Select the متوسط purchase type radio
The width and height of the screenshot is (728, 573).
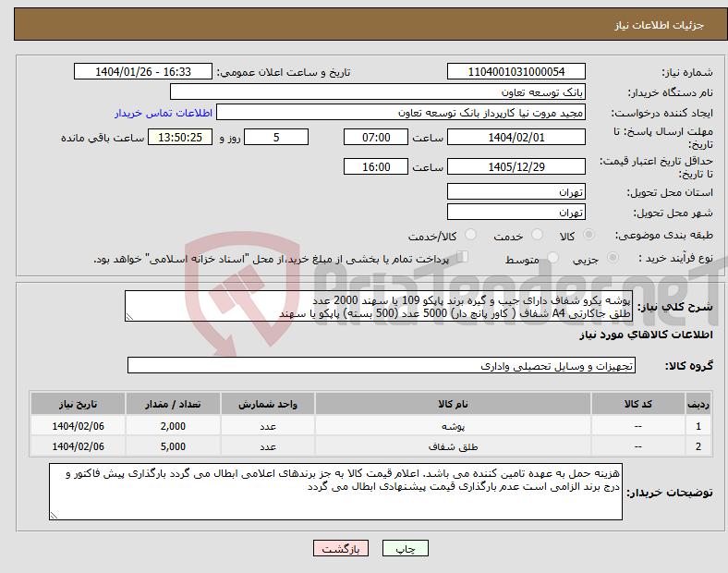pos(552,258)
